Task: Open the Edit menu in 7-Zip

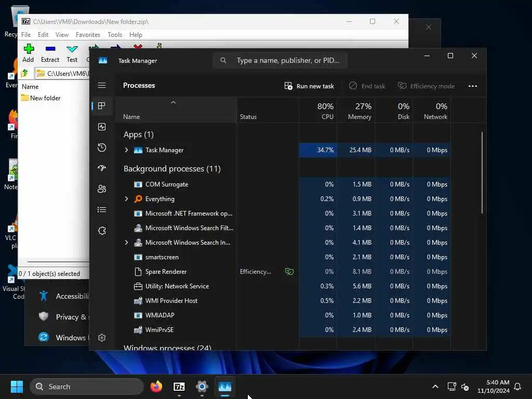Action: click(x=43, y=35)
